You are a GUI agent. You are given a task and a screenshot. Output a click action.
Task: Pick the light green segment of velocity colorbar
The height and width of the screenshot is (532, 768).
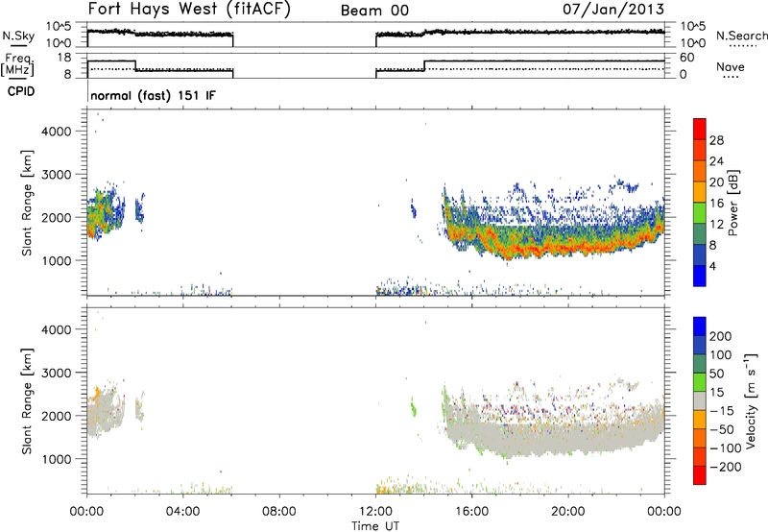coord(700,382)
